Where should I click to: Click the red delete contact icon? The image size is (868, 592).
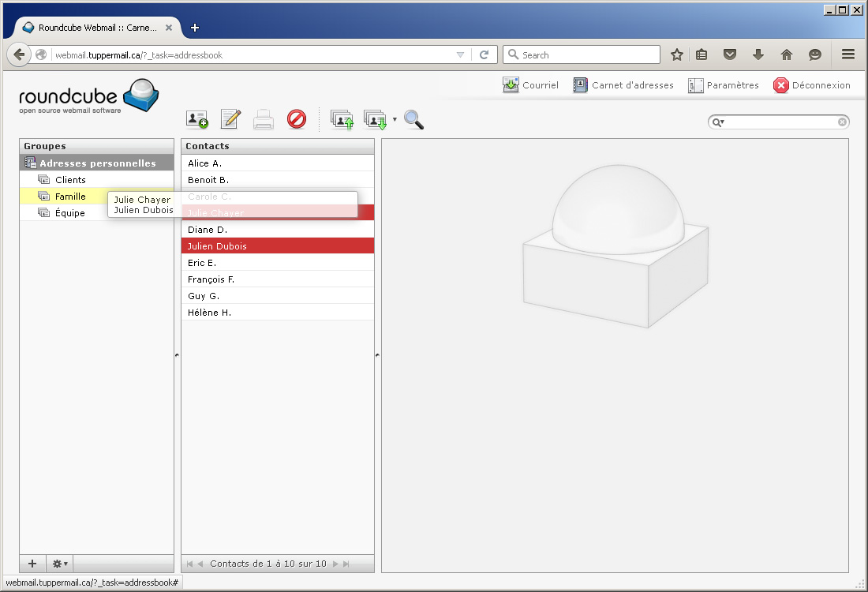(x=297, y=119)
